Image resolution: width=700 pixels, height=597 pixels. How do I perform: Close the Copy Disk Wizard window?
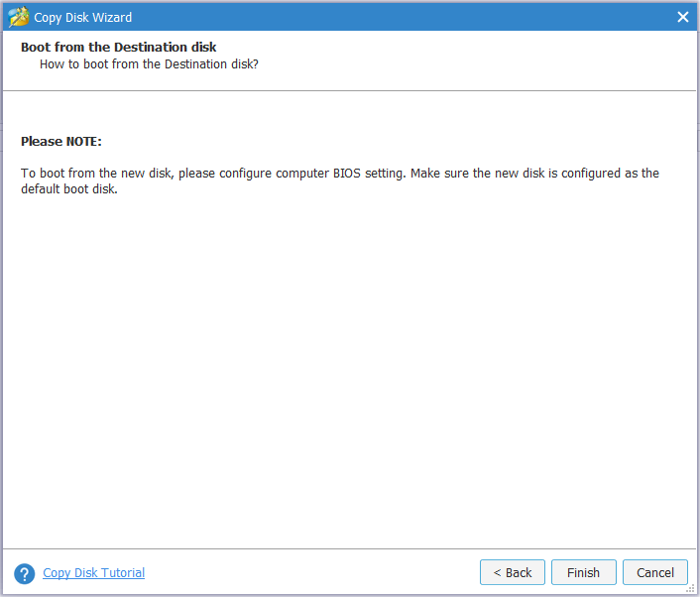coord(682,17)
